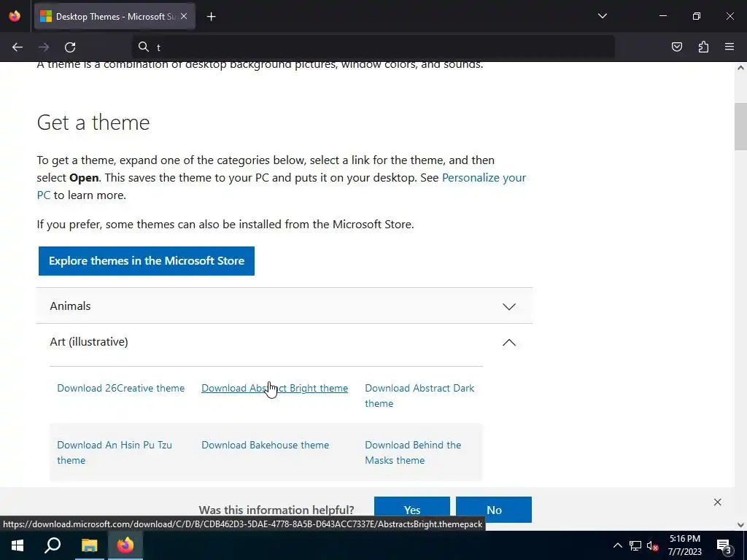Click Explore themes in the Microsoft Store
This screenshot has height=560, width=747.
click(x=146, y=261)
